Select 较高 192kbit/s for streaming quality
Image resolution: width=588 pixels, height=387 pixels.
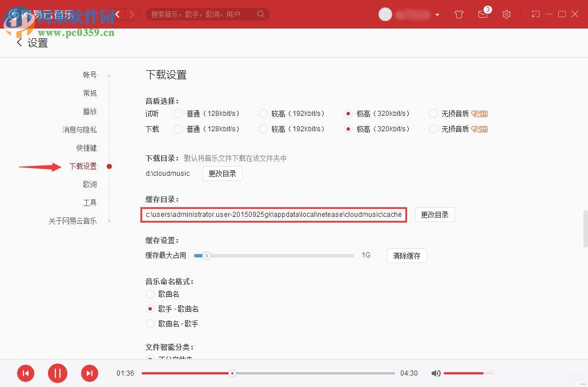263,114
